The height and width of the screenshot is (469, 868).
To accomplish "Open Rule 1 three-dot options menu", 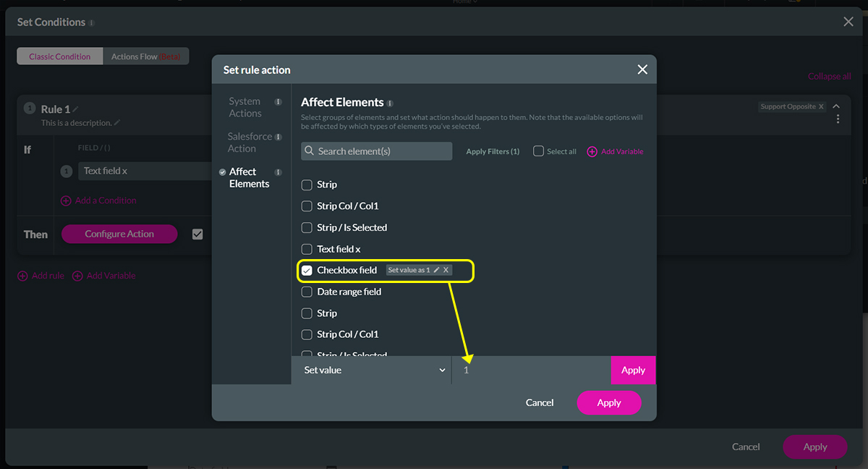I will click(x=838, y=119).
